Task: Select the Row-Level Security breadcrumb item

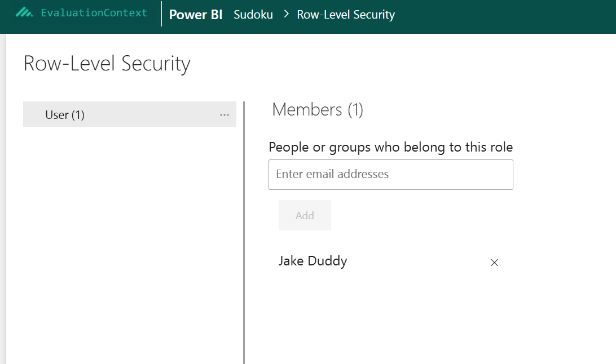Action: [x=346, y=15]
